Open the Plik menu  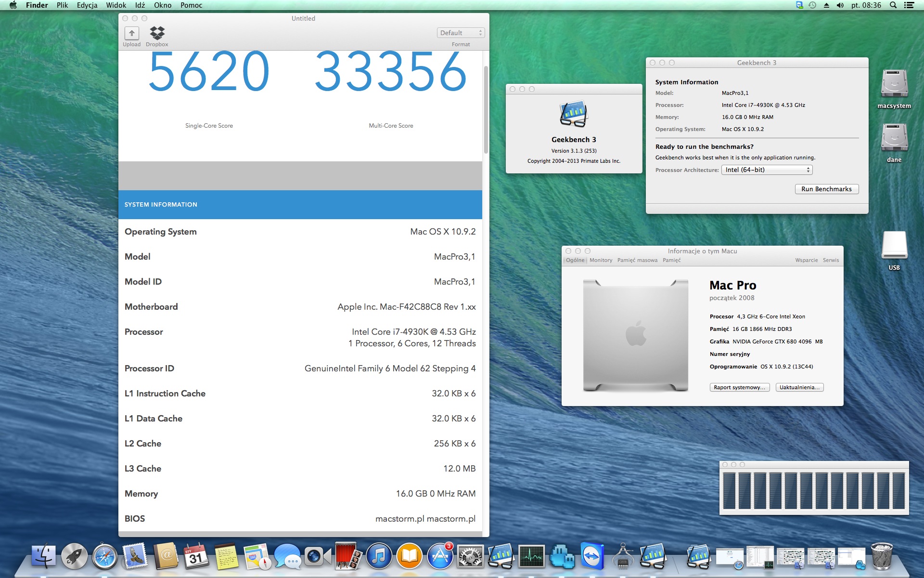coord(62,5)
